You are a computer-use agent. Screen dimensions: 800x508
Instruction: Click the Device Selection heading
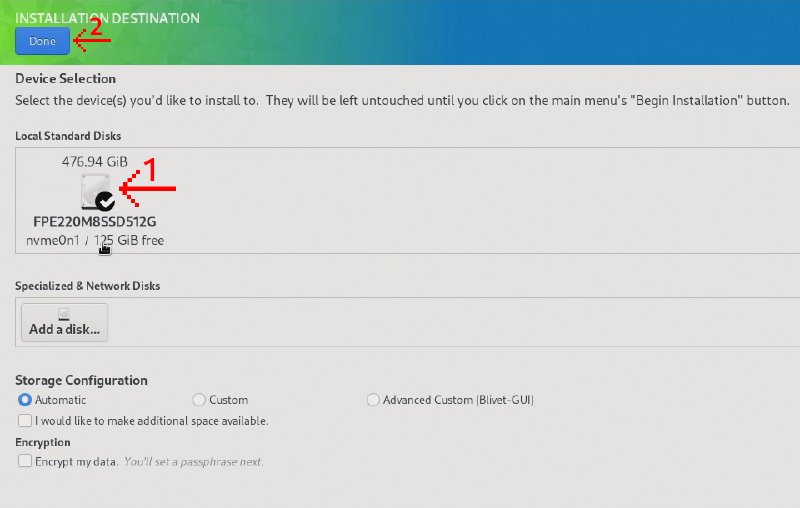pos(66,79)
